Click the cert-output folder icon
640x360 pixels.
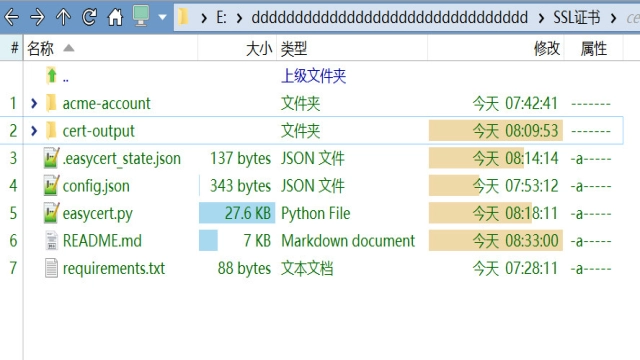[51, 131]
